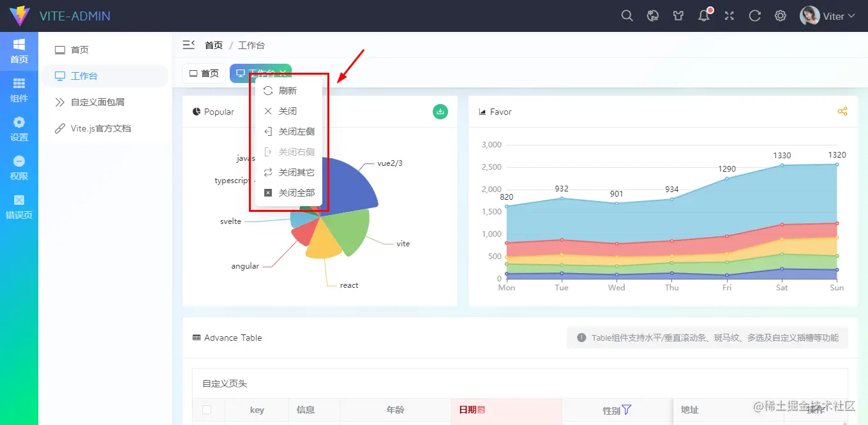Click the header refresh icon

click(x=755, y=16)
